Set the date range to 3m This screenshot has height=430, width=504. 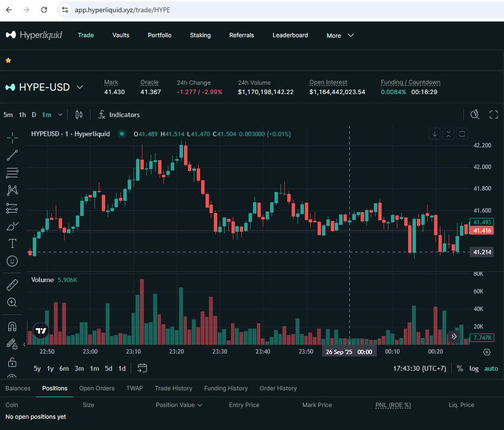79,368
